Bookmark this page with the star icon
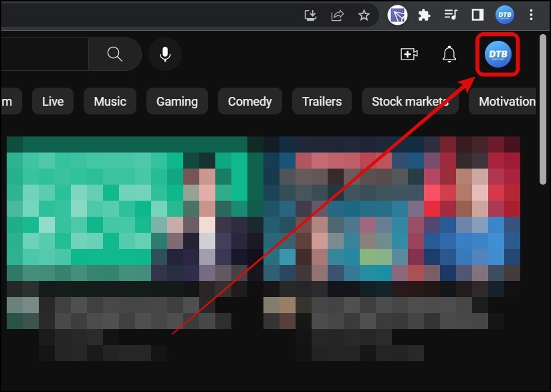551x392 pixels. (364, 15)
